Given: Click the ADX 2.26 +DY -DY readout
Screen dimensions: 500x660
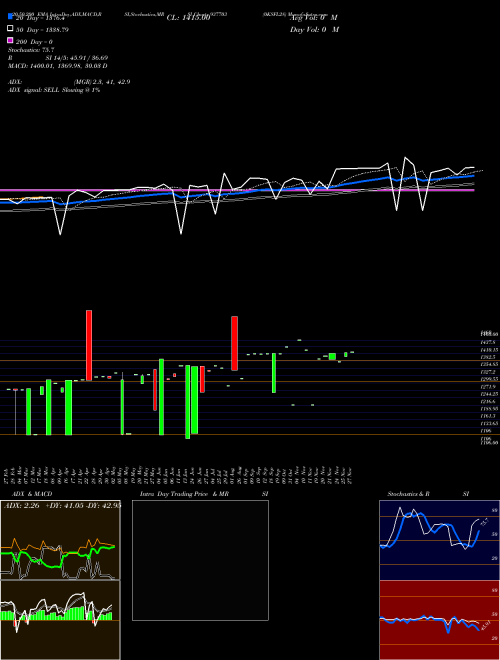Looking at the screenshot, I should (62, 506).
